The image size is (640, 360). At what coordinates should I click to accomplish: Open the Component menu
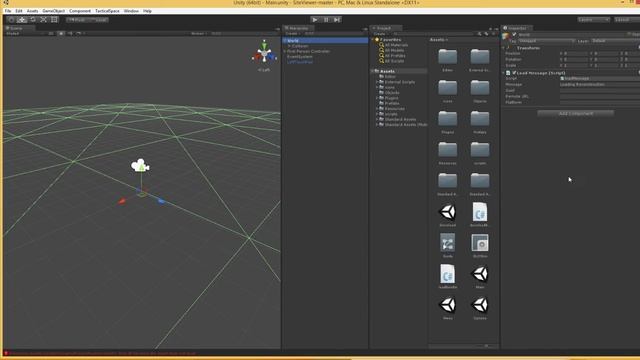pyautogui.click(x=80, y=11)
